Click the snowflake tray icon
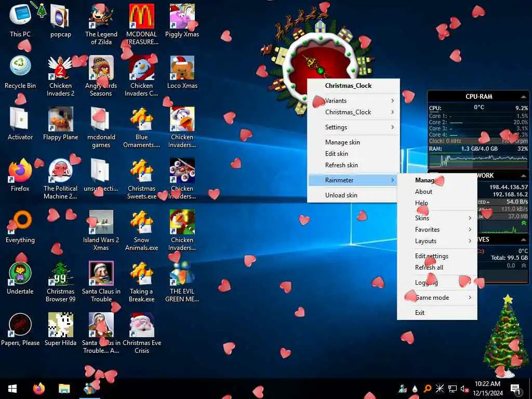The image size is (532, 399). point(440,389)
